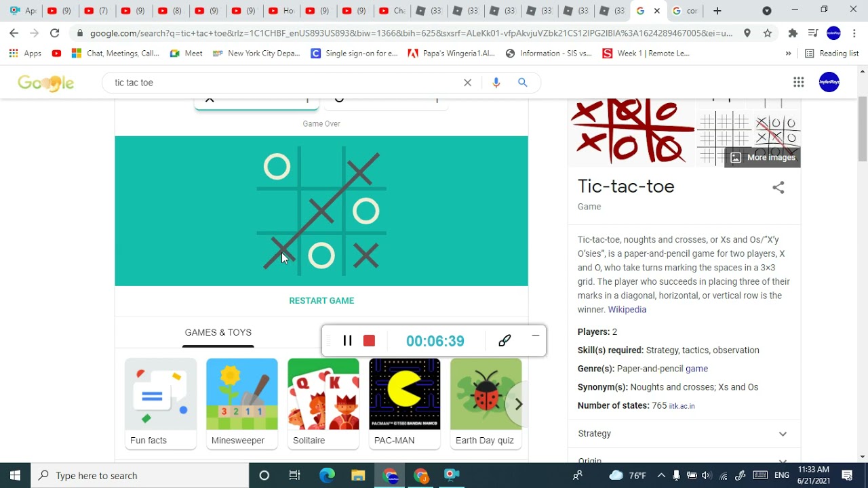Viewport: 868px width, 488px height.
Task: Click the red tic-tac-toe image thumbnail
Action: pos(632,132)
